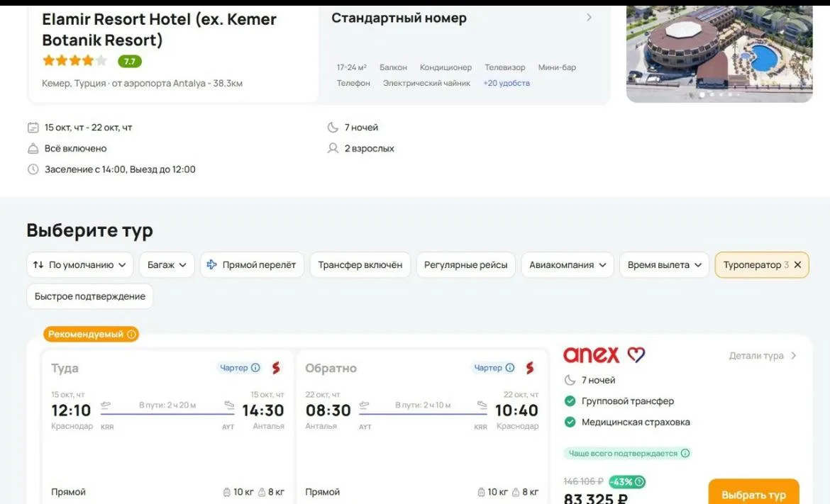Clear the Туроператор filter with X
The height and width of the screenshot is (504, 830).
coord(797,265)
